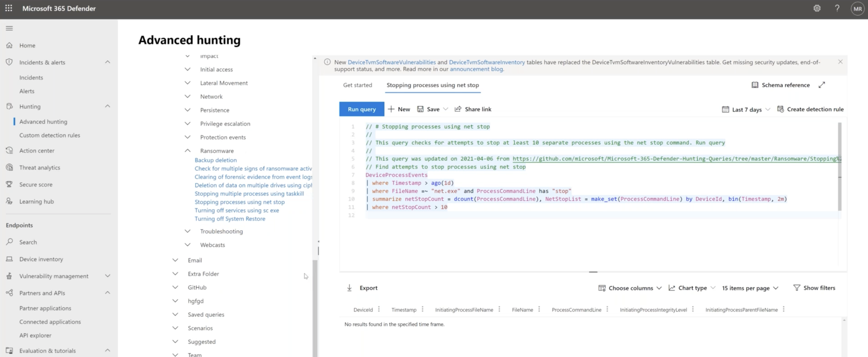Open the Alerts page

[x=27, y=91]
